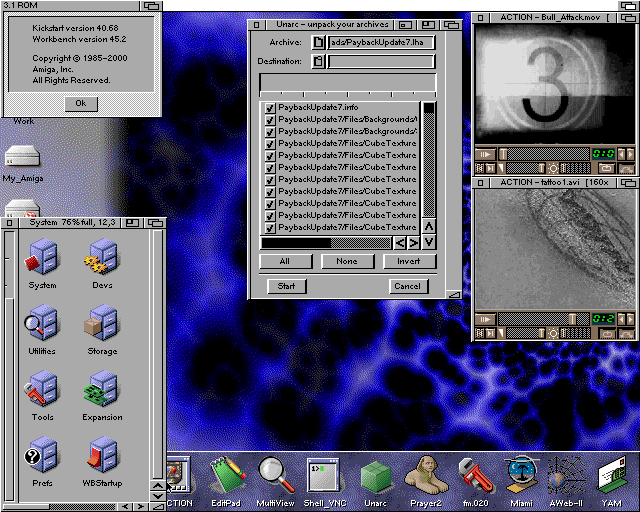Click the left arrow of Unarc file list
The width and height of the screenshot is (640, 512).
point(400,243)
